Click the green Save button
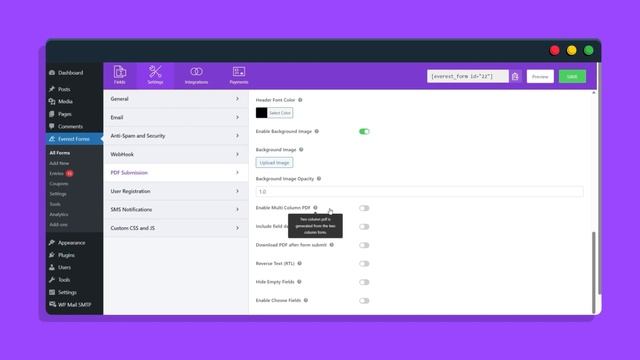640x360 pixels. (x=572, y=76)
